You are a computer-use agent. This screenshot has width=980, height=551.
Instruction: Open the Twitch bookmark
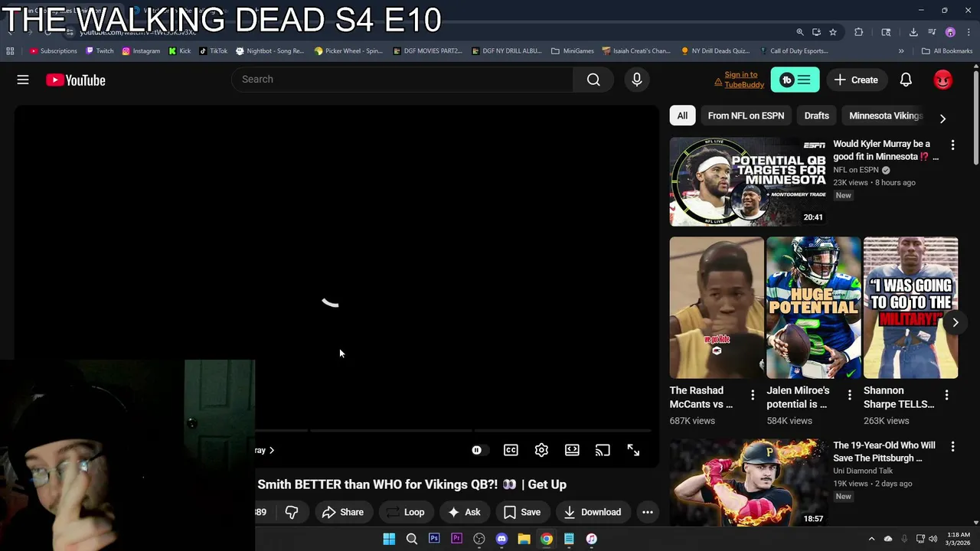pos(100,51)
